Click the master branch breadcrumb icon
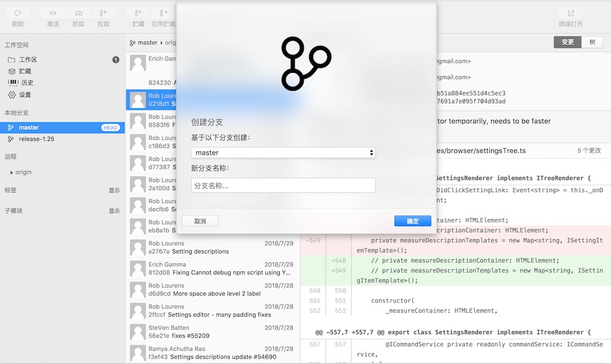The width and height of the screenshot is (611, 364). click(132, 43)
